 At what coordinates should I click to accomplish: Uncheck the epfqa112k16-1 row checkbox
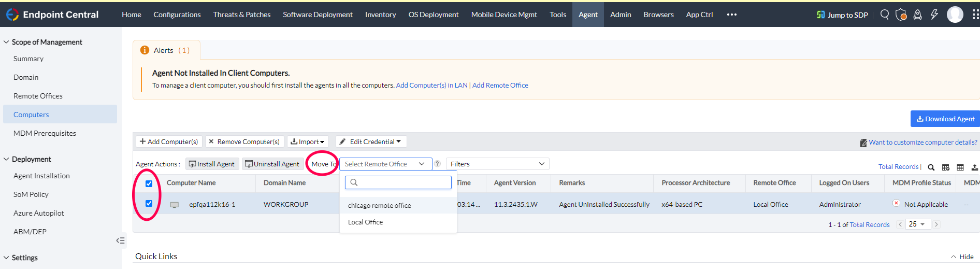(x=149, y=204)
